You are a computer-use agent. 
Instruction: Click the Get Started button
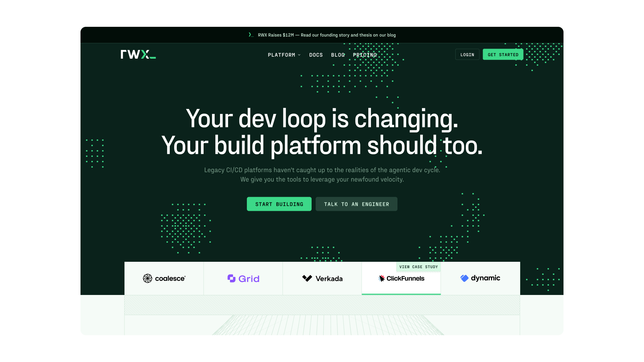tap(503, 55)
